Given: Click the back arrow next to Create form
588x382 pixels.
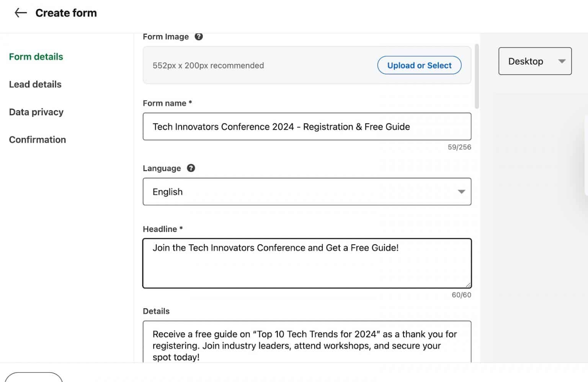Looking at the screenshot, I should tap(20, 13).
